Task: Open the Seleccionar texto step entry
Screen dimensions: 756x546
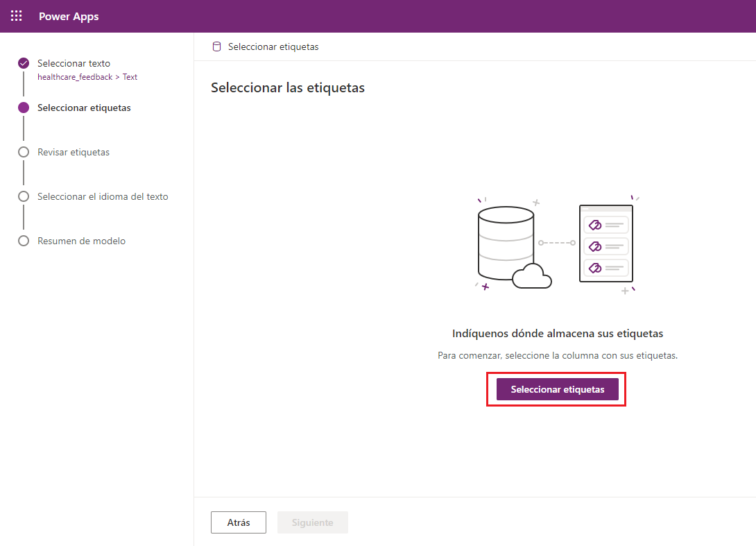Action: tap(74, 63)
